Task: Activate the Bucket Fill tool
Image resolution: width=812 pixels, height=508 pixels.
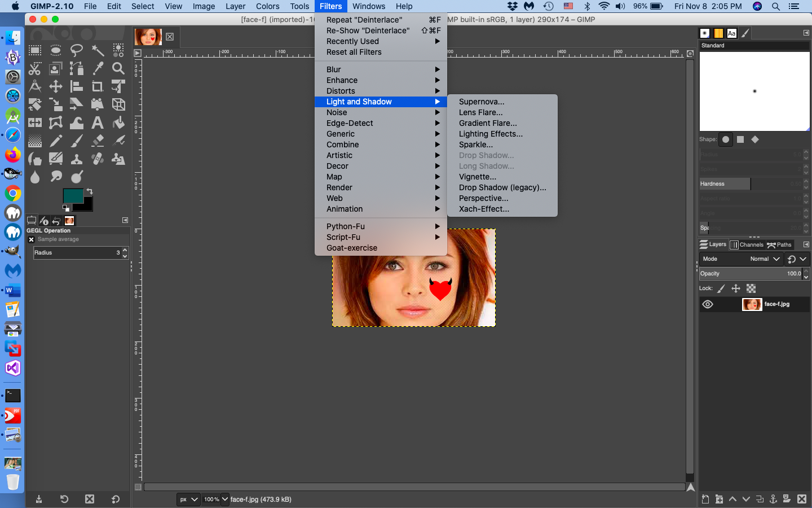Action: 118,122
